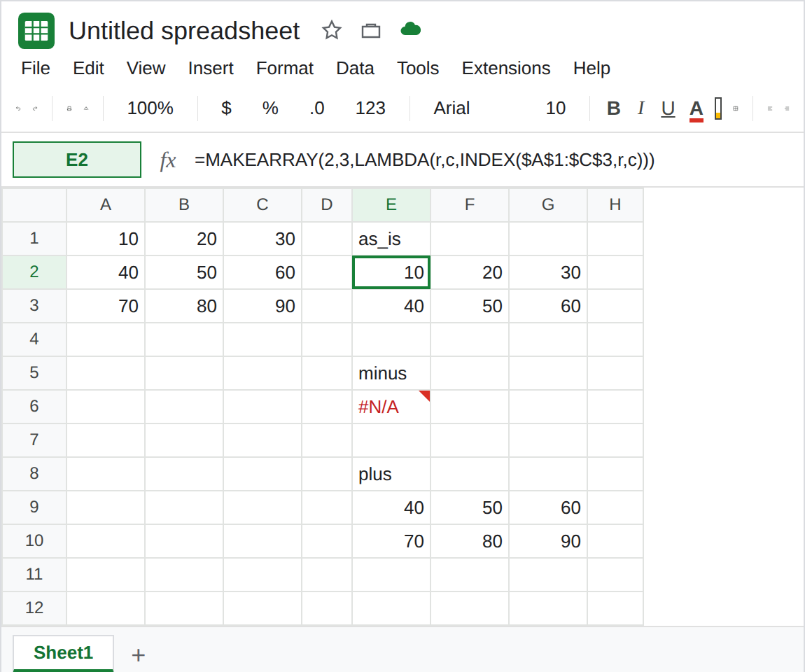805x672 pixels.
Task: Select cell G10 containing 90
Action: pyautogui.click(x=548, y=541)
